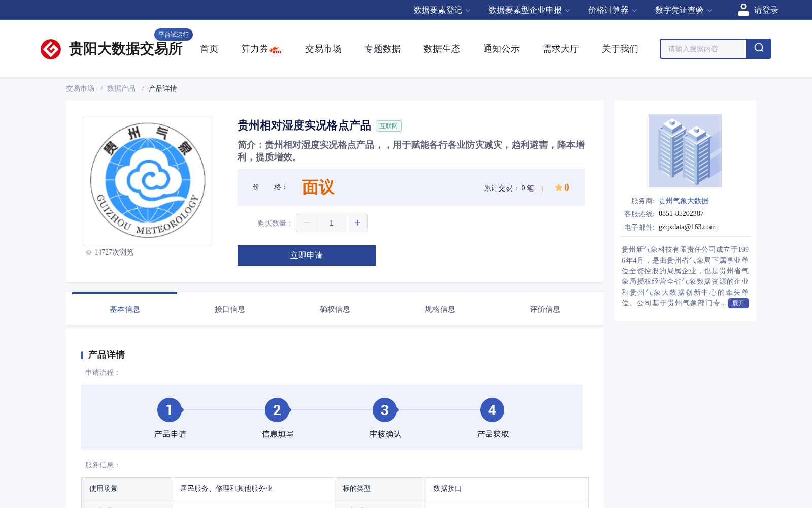Click the 贵阳大数据交易所 site title
The image size is (812, 508).
(x=125, y=49)
